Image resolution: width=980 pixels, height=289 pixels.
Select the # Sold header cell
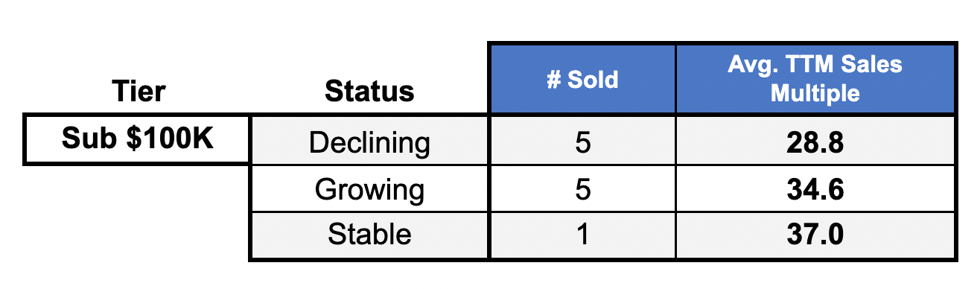pos(582,79)
